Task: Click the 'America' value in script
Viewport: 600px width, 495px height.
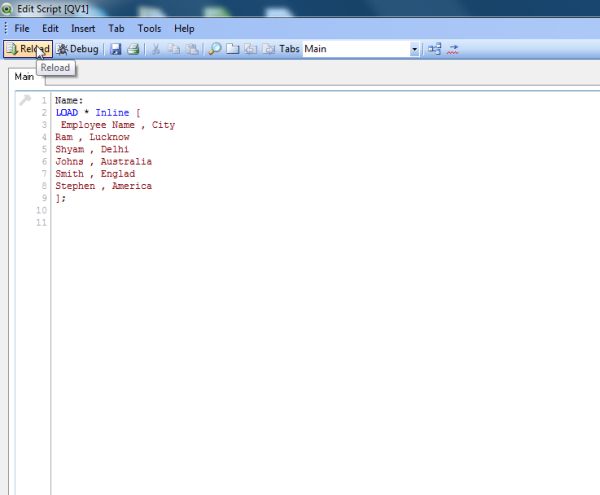Action: click(x=132, y=186)
